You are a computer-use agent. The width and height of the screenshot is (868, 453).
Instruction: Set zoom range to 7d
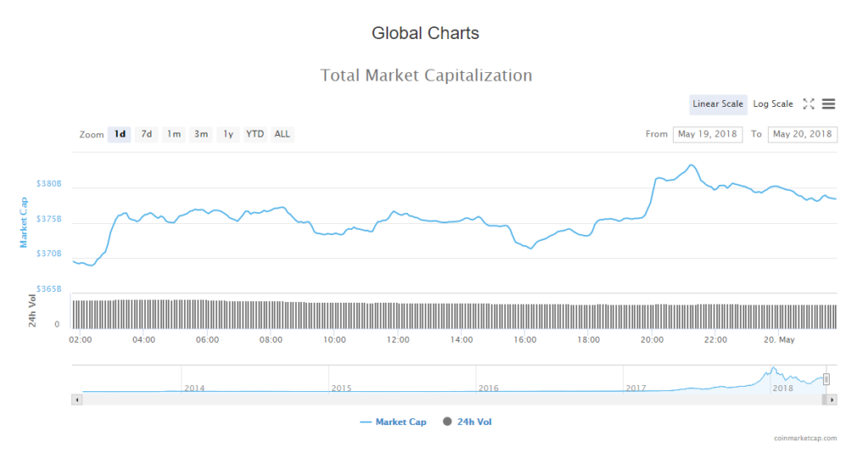[147, 134]
